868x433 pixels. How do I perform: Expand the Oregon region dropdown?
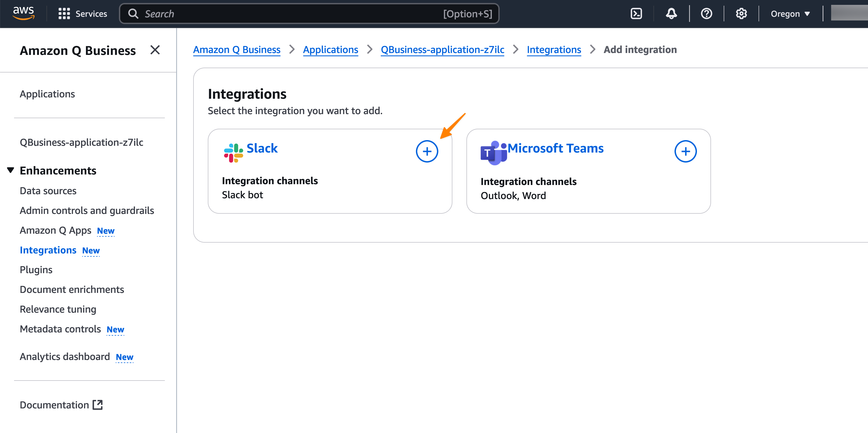[789, 14]
